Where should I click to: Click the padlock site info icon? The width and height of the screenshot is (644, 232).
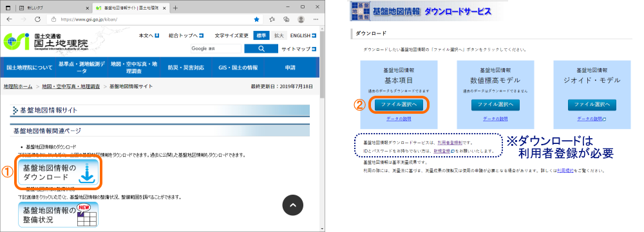tap(53, 19)
